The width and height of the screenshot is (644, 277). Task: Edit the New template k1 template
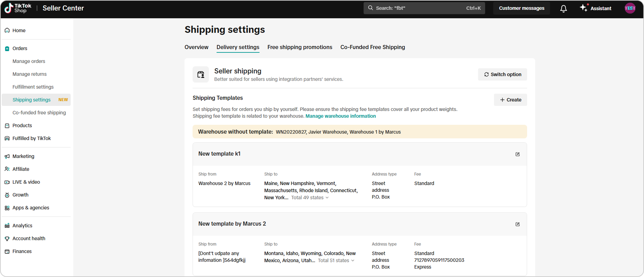[x=517, y=154]
